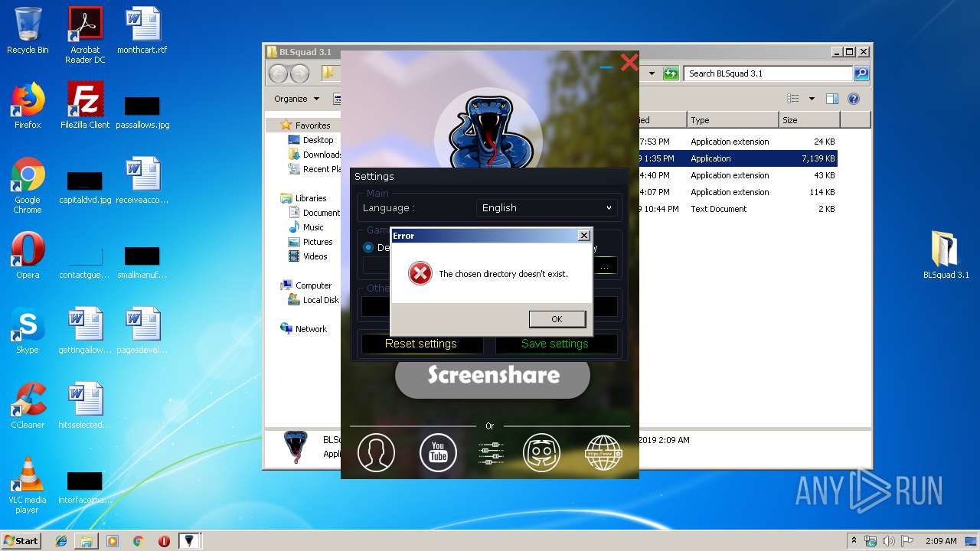The width and height of the screenshot is (980, 551).
Task: Open CCleaner desktop shortcut
Action: (x=28, y=406)
